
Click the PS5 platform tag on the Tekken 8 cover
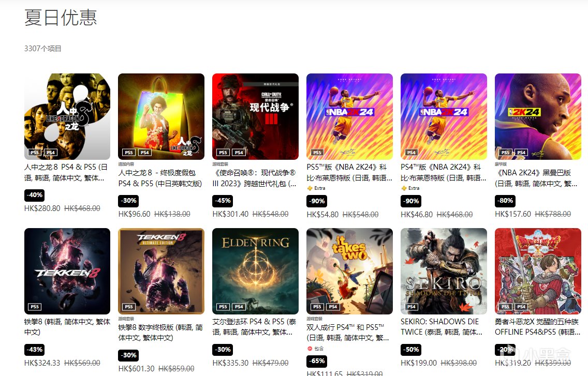pyautogui.click(x=35, y=307)
